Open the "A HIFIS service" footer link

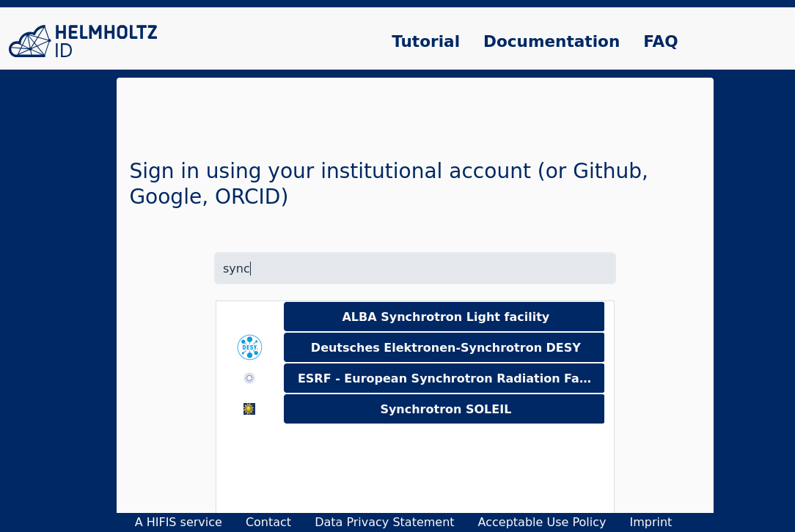[178, 522]
